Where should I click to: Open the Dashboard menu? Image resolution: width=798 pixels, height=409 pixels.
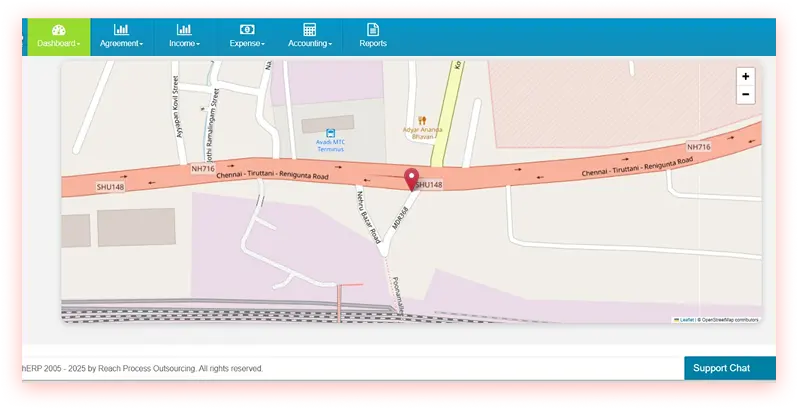pyautogui.click(x=59, y=37)
